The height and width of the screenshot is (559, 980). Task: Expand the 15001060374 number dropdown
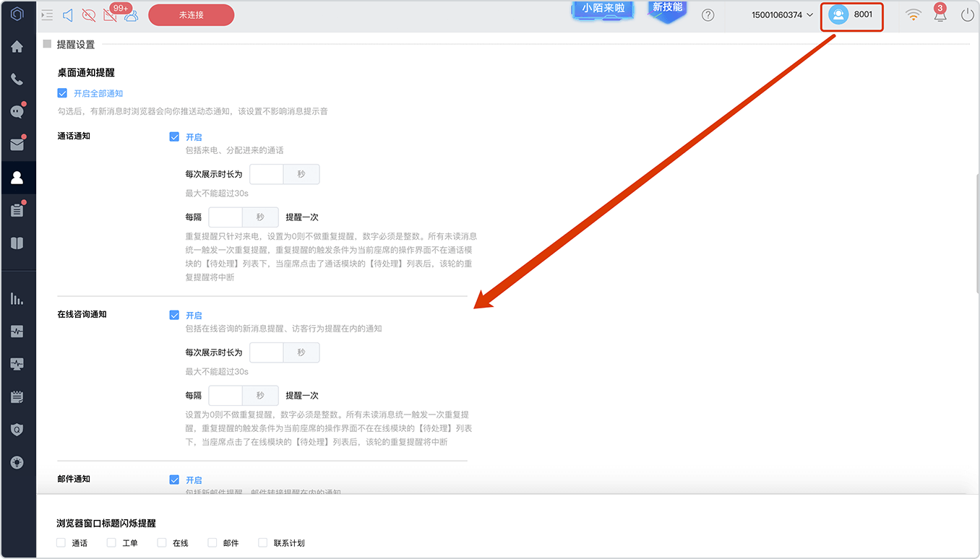[x=783, y=15]
